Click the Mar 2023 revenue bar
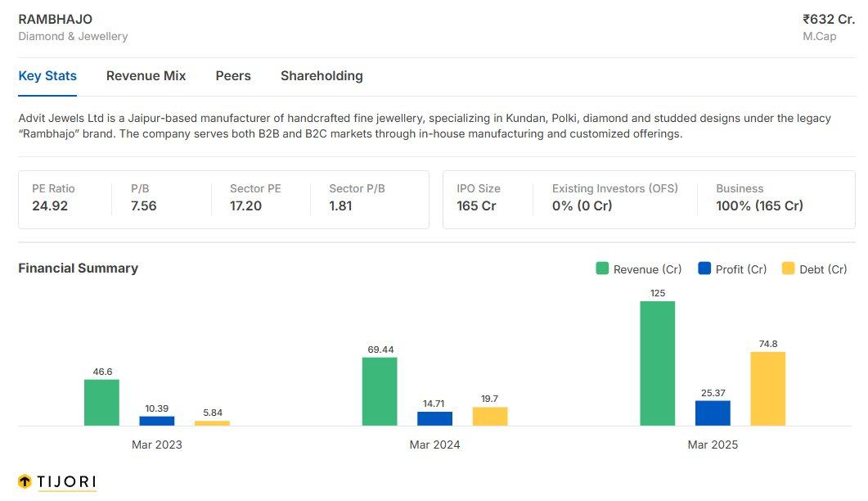Image resolution: width=868 pixels, height=501 pixels. (102, 402)
